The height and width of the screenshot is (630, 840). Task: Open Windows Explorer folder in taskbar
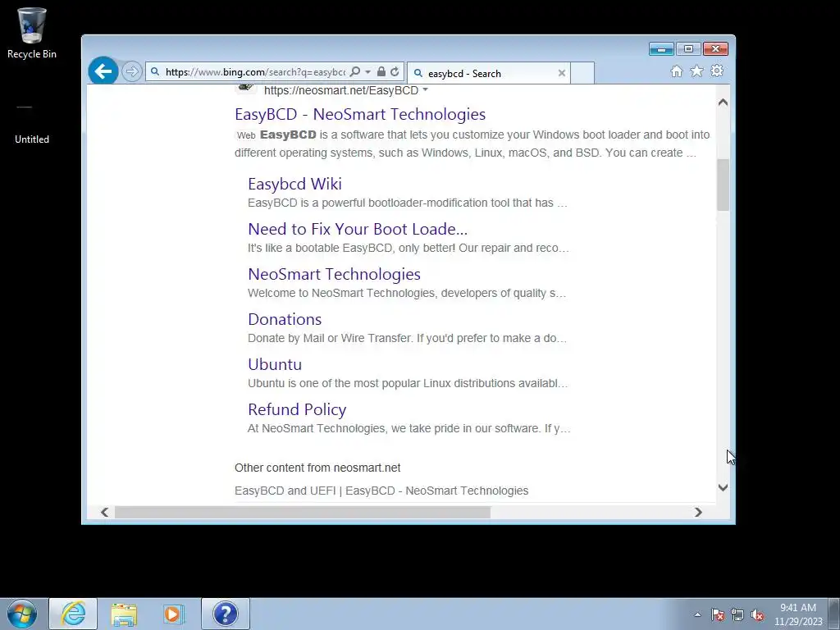(124, 614)
